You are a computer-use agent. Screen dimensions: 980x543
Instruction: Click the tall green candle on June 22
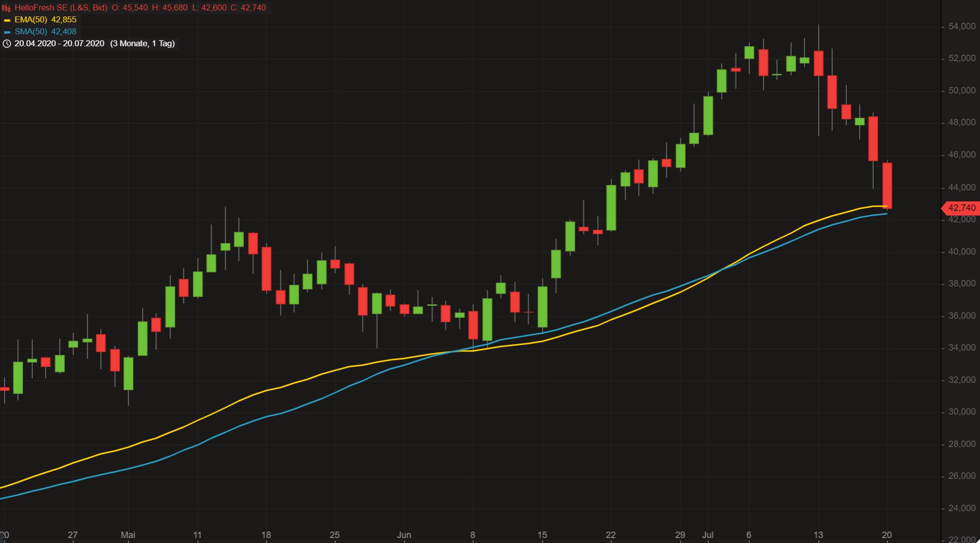click(x=611, y=207)
